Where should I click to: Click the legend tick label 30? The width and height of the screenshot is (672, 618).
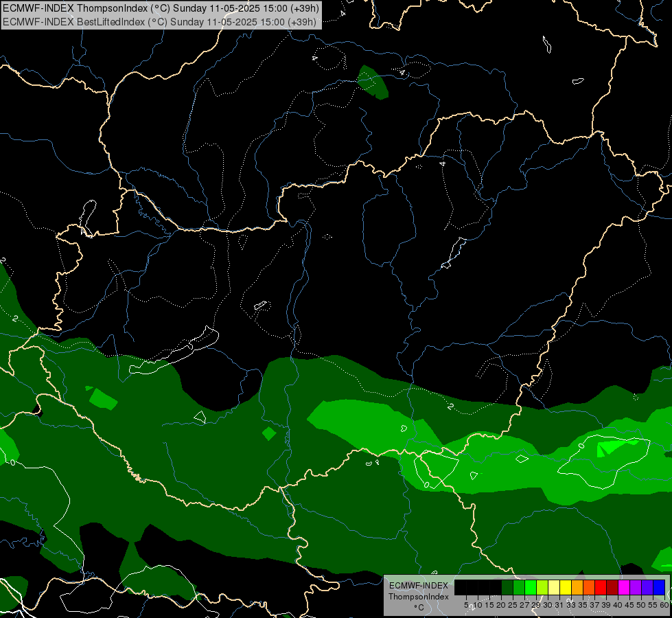548,605
